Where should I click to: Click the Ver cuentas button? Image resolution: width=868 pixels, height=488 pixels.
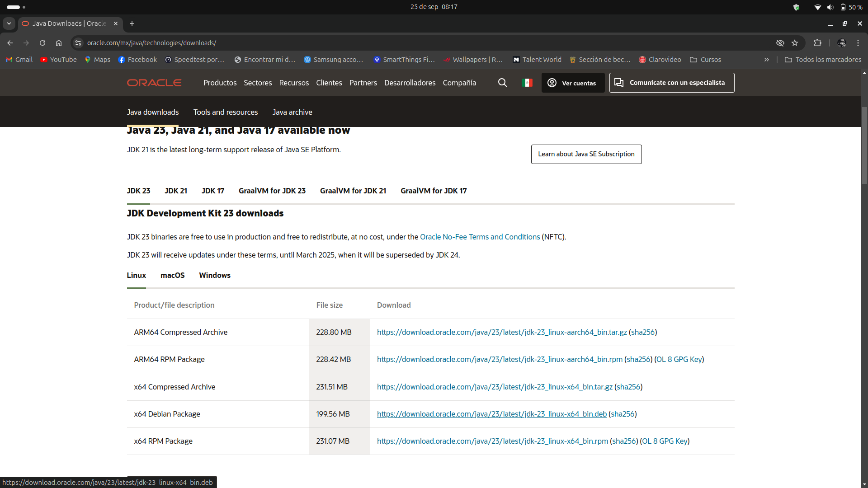573,83
